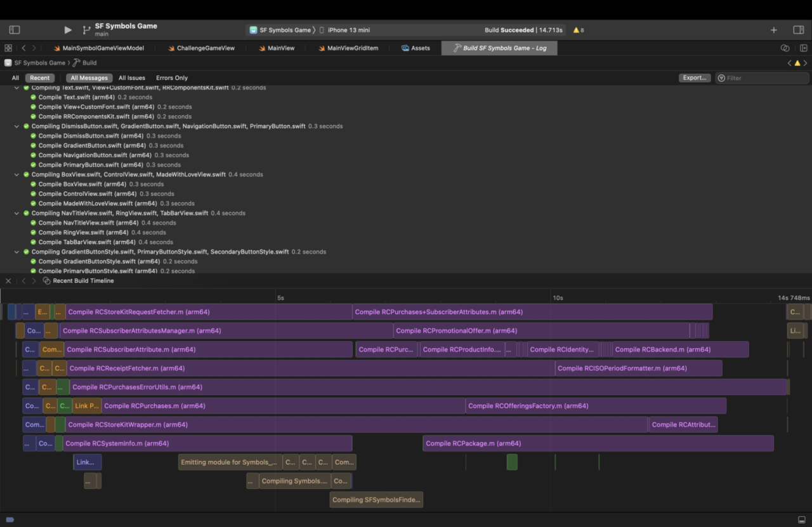The height and width of the screenshot is (527, 812).
Task: Show All Issues filter
Action: point(132,78)
